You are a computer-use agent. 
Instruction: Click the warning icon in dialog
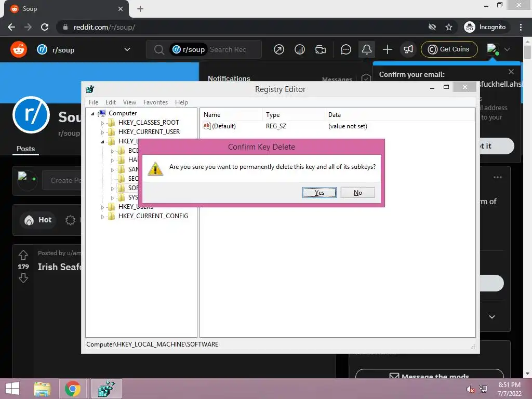(x=155, y=169)
